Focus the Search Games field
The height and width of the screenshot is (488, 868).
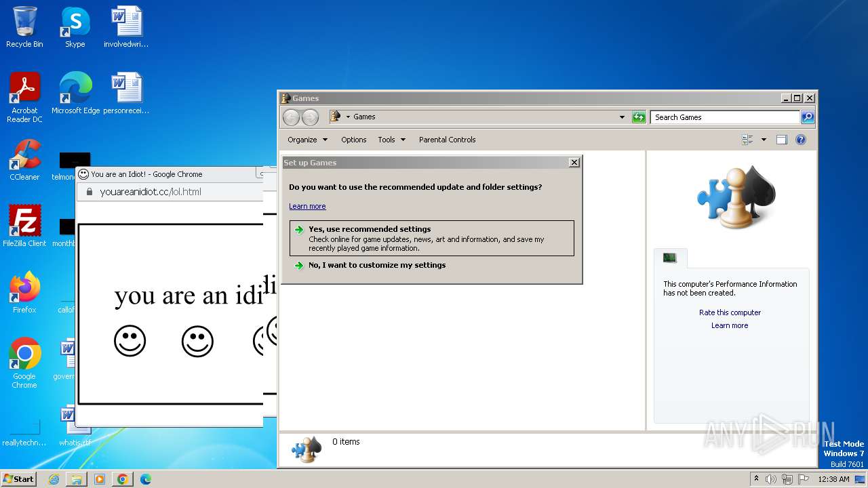point(725,117)
